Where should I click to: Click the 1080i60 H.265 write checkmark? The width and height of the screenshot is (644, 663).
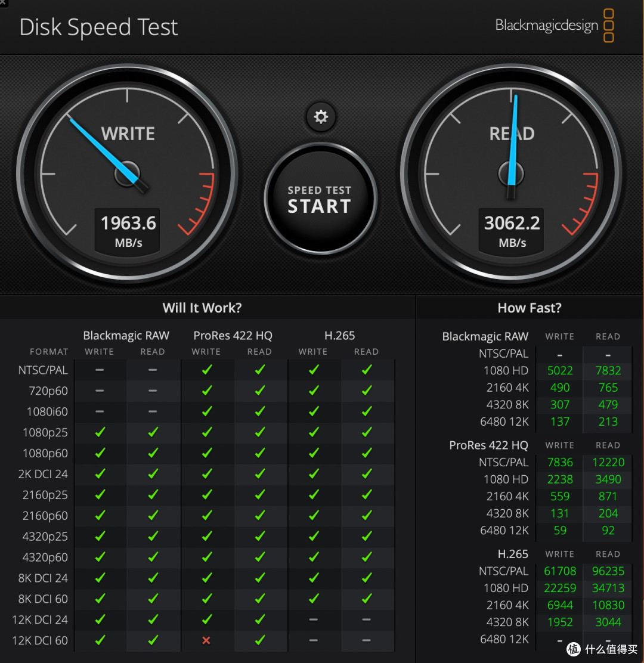(x=313, y=411)
